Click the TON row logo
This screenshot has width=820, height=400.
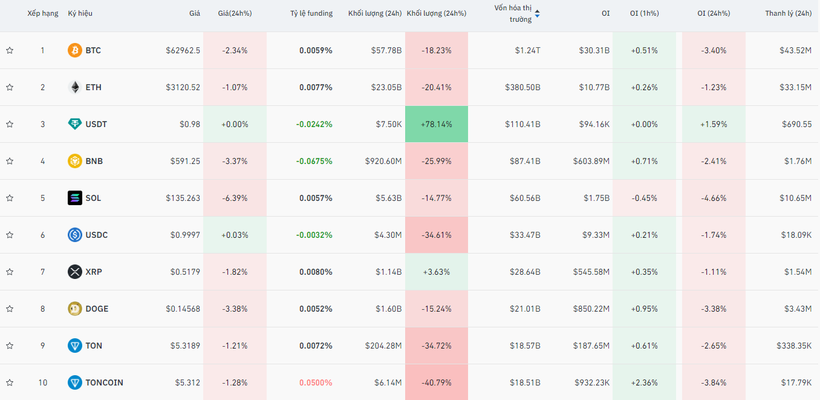click(x=75, y=346)
